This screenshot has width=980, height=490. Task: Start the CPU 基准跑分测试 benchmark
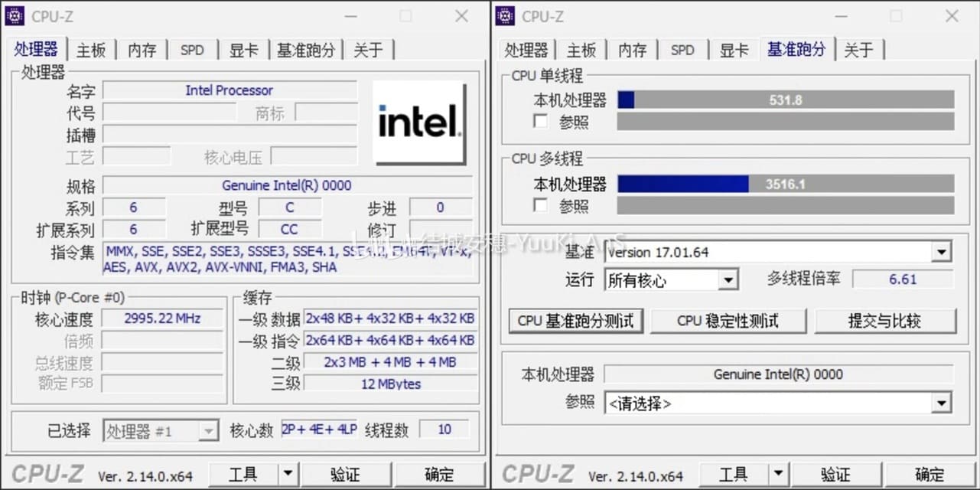click(575, 321)
